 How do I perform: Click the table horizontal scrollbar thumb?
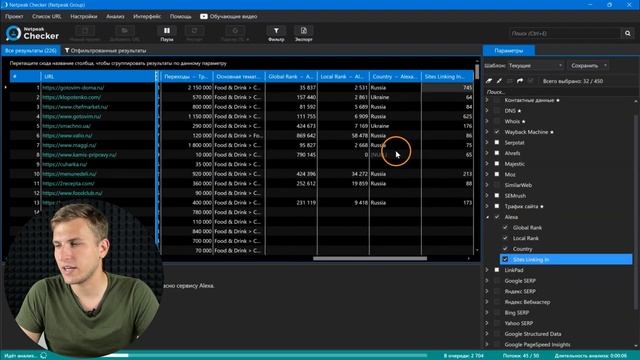370,258
